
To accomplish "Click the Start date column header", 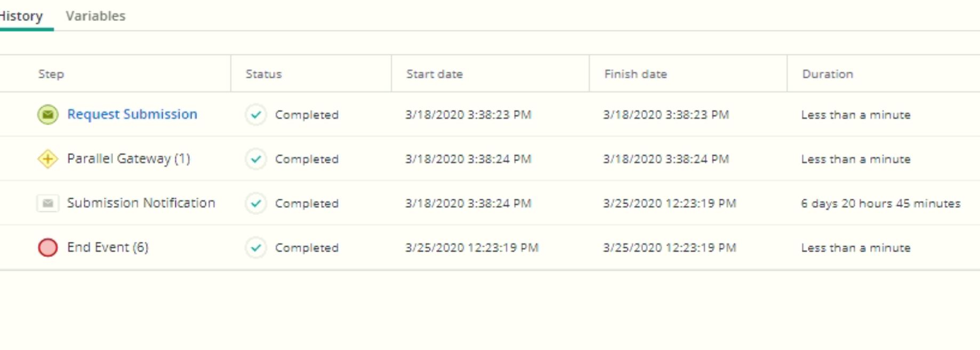I will [x=435, y=74].
